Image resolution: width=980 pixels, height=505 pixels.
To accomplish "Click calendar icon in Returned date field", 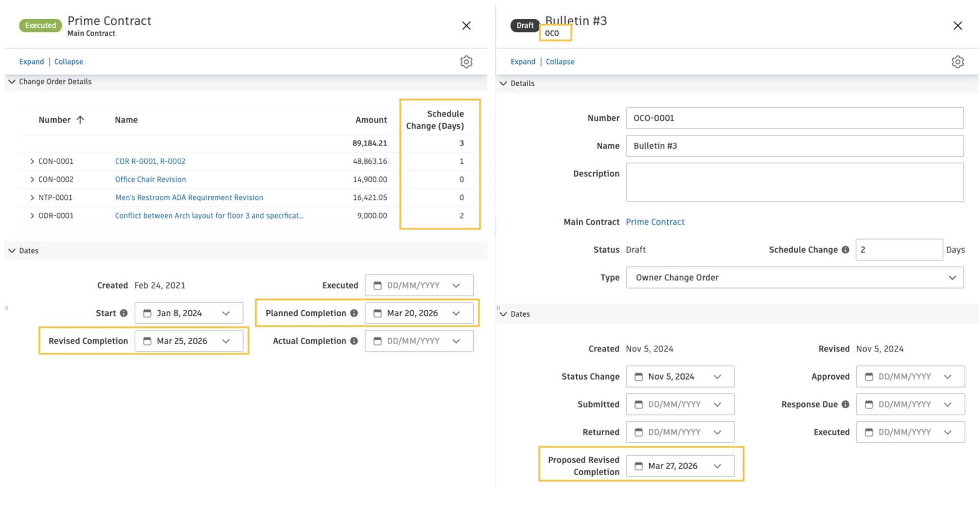I will [639, 432].
